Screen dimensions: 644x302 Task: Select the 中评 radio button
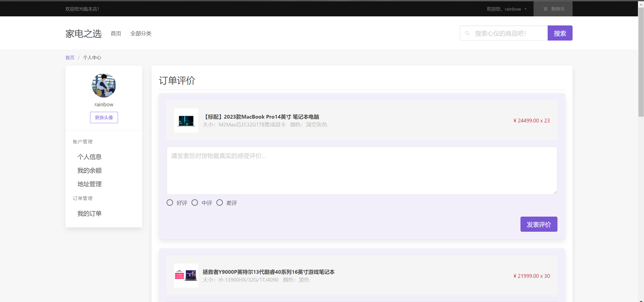tap(195, 203)
